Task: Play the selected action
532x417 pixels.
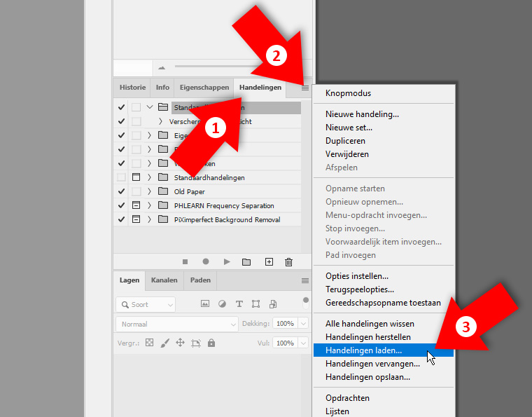Action: point(227,261)
